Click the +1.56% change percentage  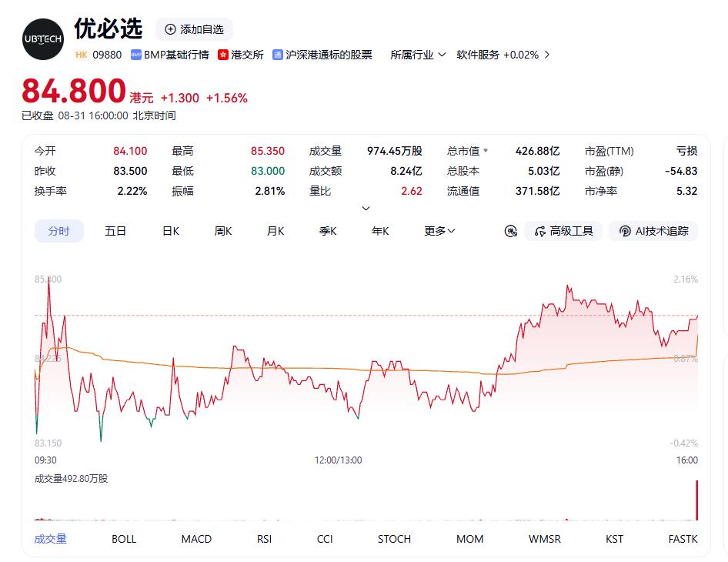click(x=226, y=98)
